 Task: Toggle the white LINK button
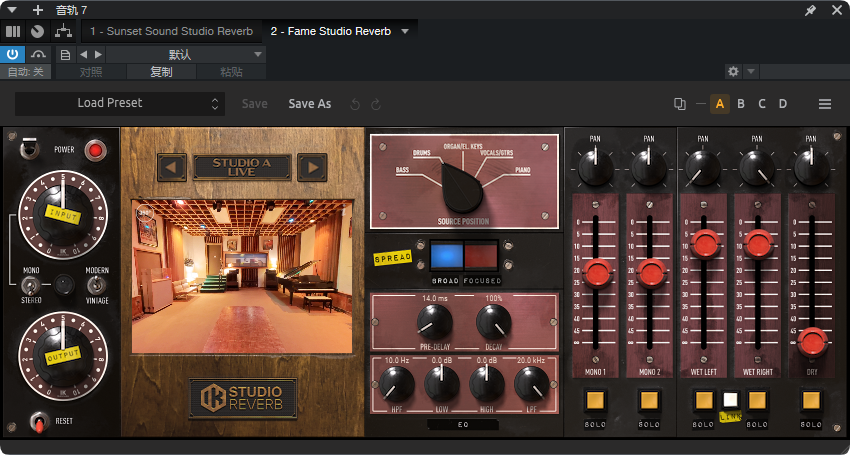[730, 400]
